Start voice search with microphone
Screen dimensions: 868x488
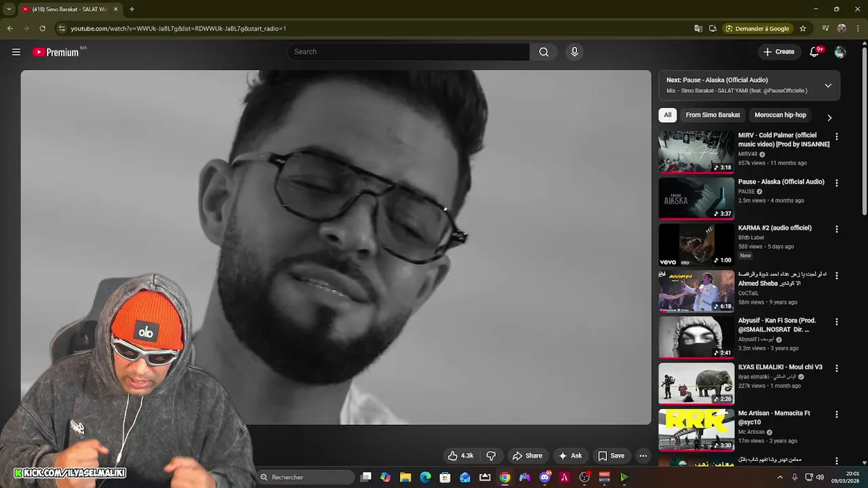point(574,52)
